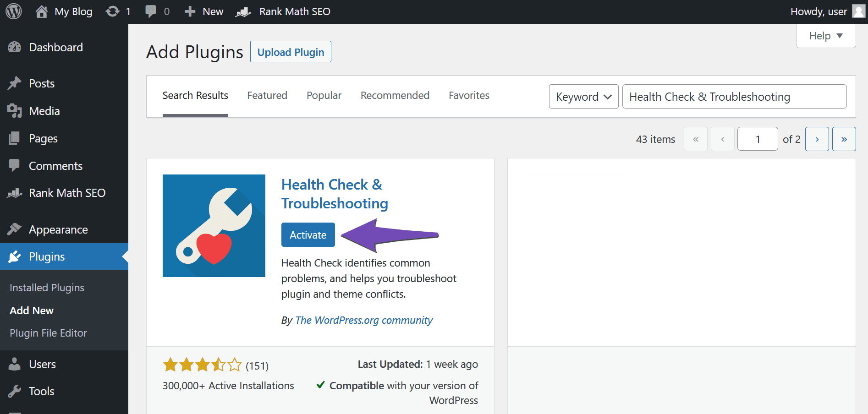Select Add New submenu item
Image resolution: width=868 pixels, height=414 pixels.
[x=32, y=310]
